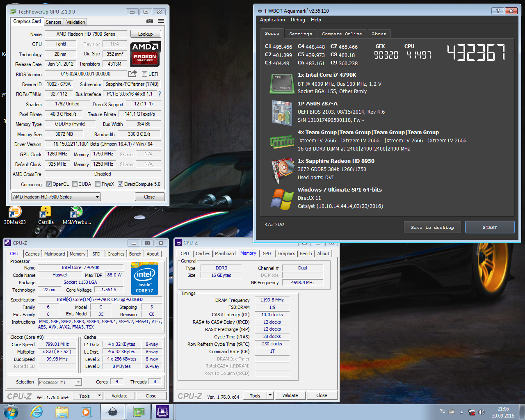Expand the Tools dropdown arrow in right CPU-Z
Image resolution: width=525 pixels, height=420 pixels.
tap(269, 395)
